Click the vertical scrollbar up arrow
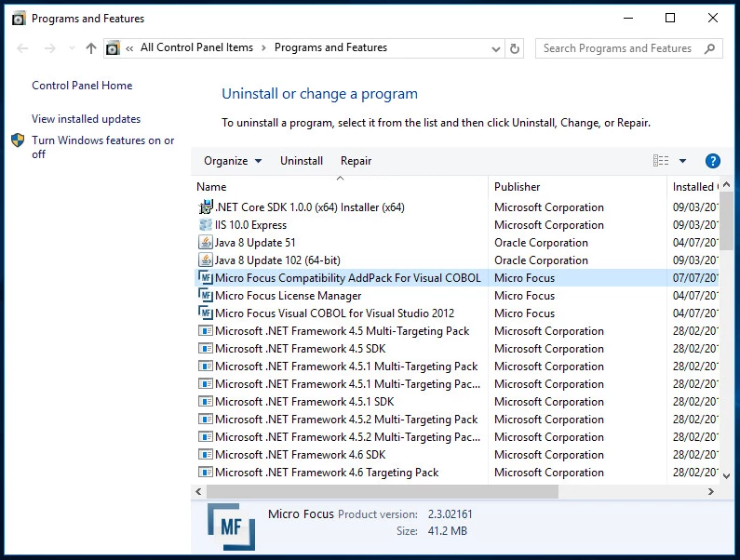The image size is (740, 560). (726, 184)
